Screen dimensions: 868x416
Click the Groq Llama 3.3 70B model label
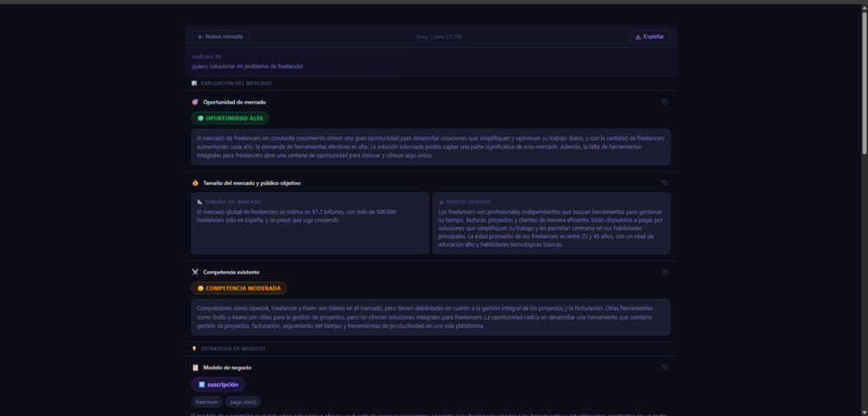coord(439,36)
